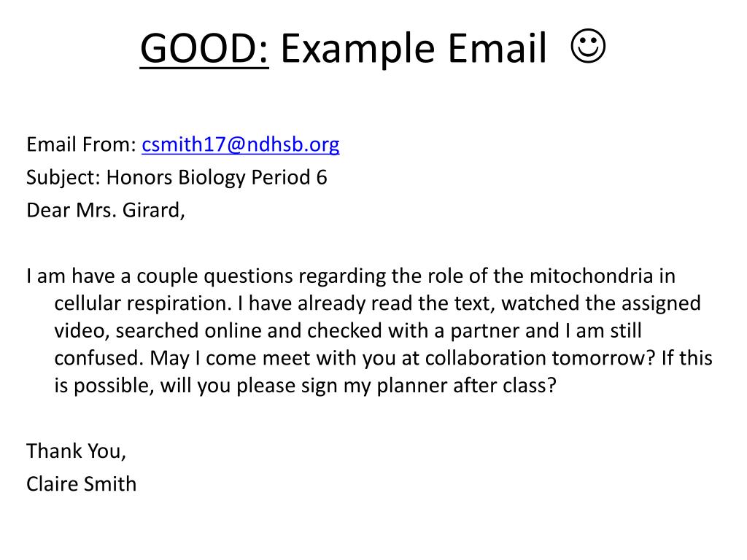This screenshot has width=747, height=560.
Task: Select the words watched the assigned
Action: (x=601, y=303)
